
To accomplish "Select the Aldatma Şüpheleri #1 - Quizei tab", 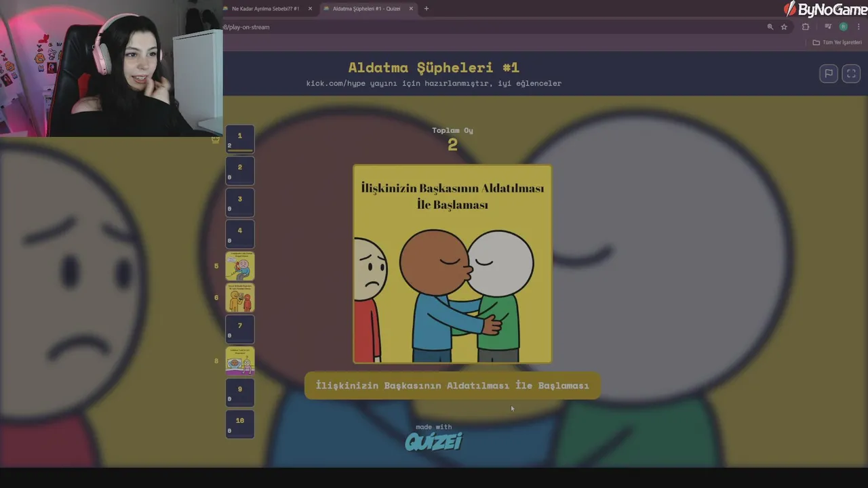I will 366,9.
